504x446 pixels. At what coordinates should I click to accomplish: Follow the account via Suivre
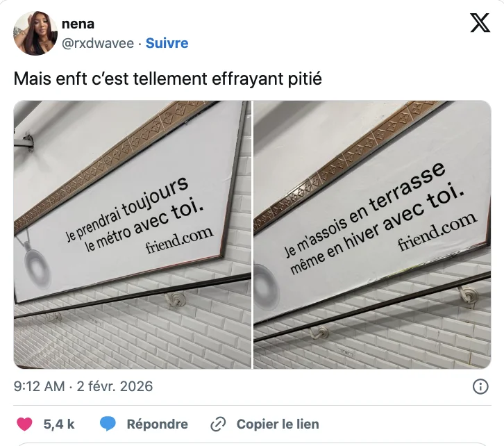pyautogui.click(x=167, y=43)
